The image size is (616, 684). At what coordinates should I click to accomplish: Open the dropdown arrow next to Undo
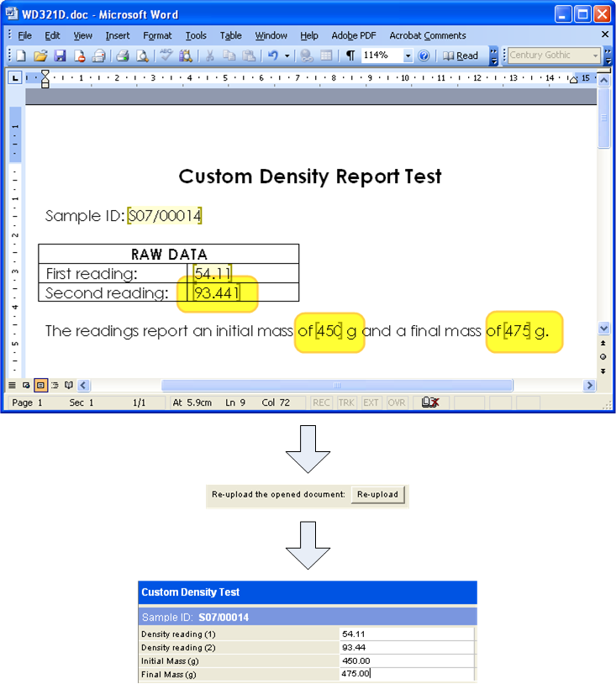point(287,56)
